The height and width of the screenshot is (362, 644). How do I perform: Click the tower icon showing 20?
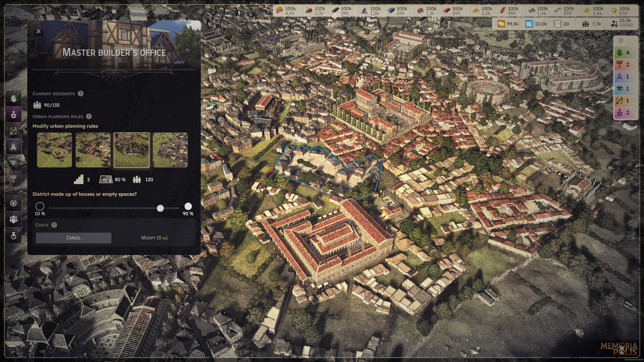[x=557, y=24]
